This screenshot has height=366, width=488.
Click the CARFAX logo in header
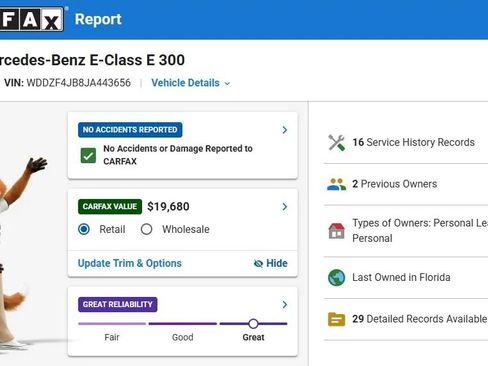coord(32,19)
